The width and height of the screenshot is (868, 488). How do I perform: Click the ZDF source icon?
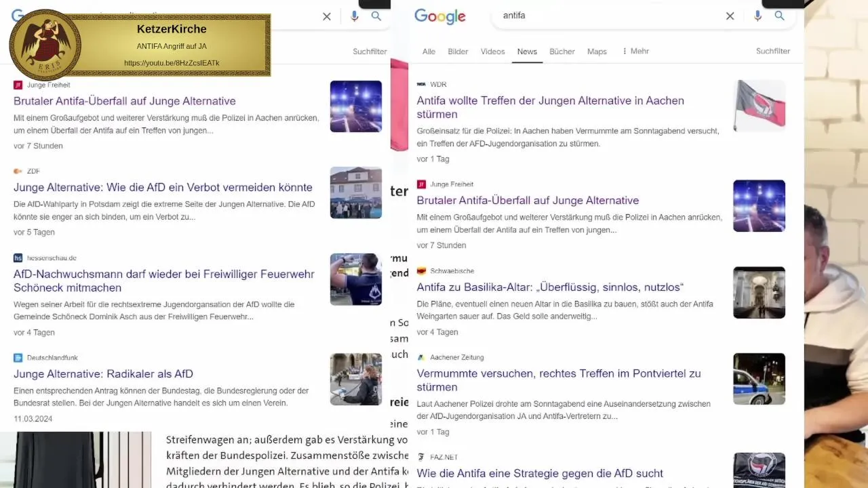click(x=18, y=171)
